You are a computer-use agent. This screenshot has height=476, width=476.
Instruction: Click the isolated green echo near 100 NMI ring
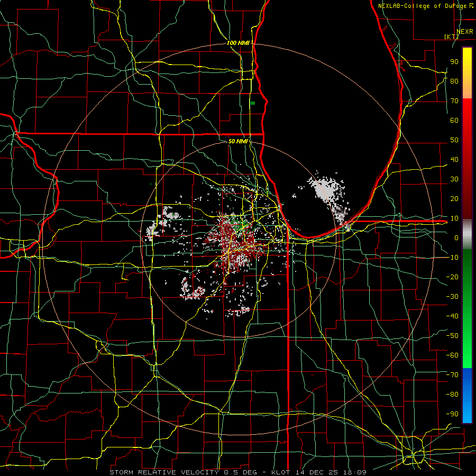point(253,103)
